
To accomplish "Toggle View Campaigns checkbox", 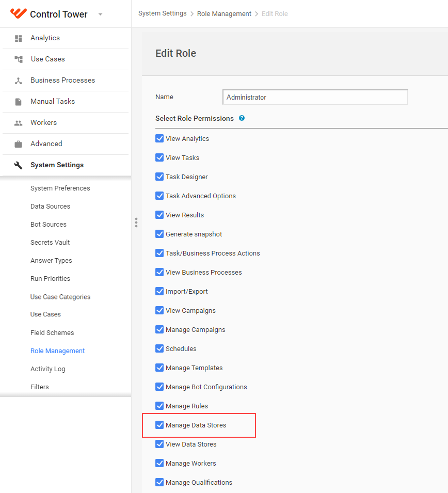I will pyautogui.click(x=159, y=311).
